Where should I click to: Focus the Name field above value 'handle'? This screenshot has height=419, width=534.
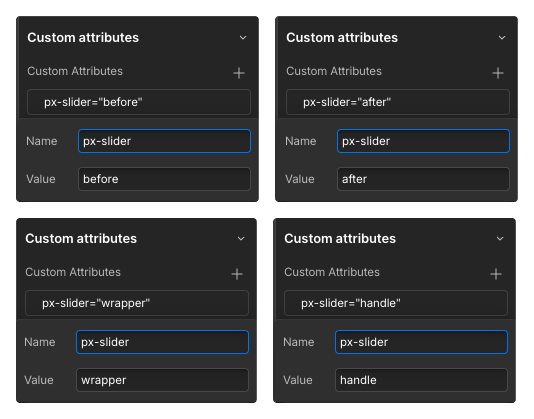tap(421, 342)
